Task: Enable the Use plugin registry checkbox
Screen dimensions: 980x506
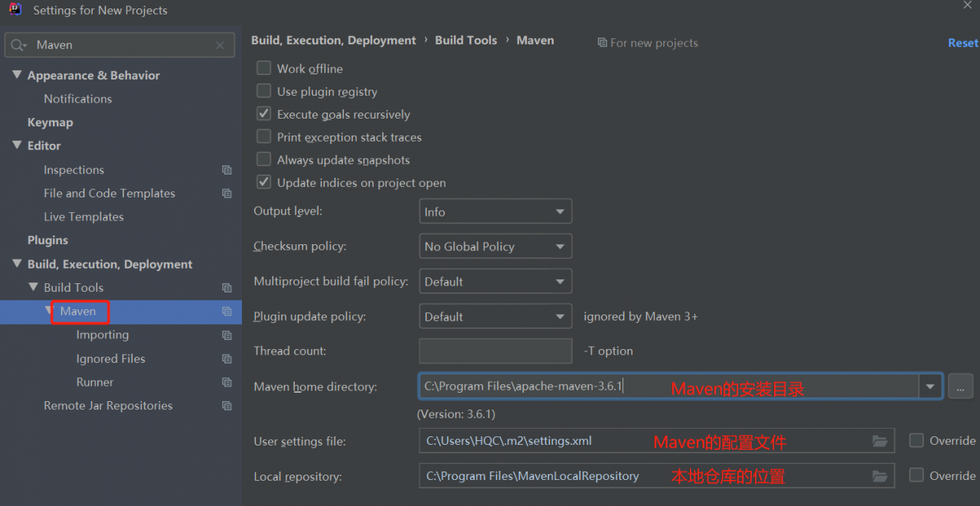Action: point(264,91)
